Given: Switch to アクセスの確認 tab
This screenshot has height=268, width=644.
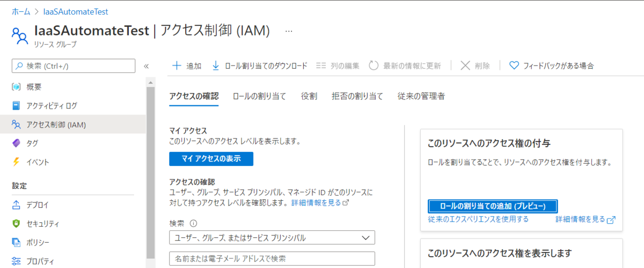Looking at the screenshot, I should pos(194,97).
